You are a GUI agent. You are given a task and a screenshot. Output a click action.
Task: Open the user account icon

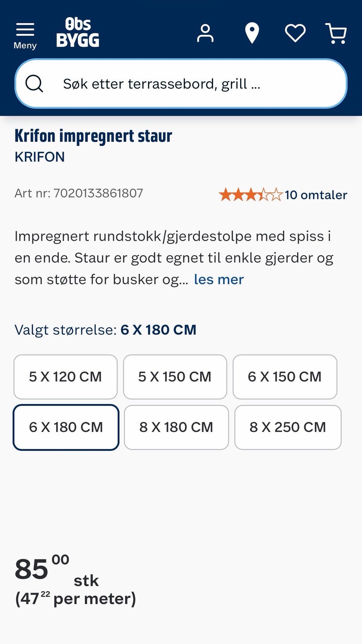click(205, 33)
